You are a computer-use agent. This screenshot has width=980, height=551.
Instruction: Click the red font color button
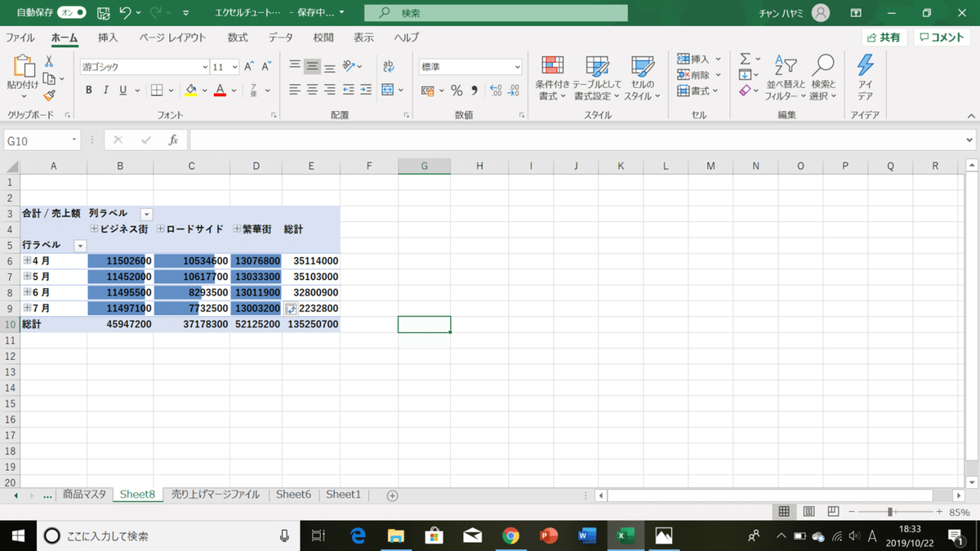coord(219,90)
